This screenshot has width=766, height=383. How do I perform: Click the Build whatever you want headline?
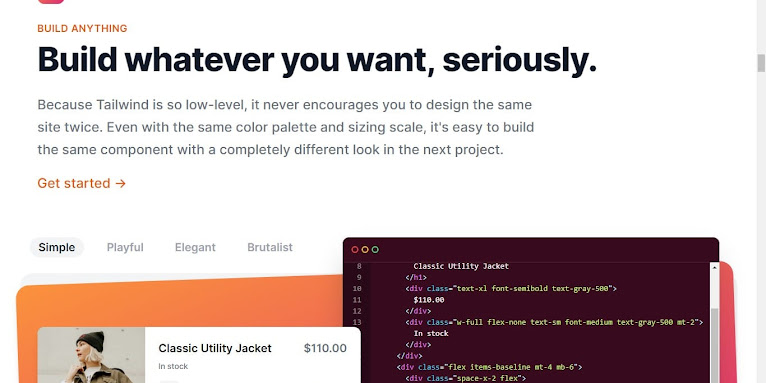tap(317, 61)
